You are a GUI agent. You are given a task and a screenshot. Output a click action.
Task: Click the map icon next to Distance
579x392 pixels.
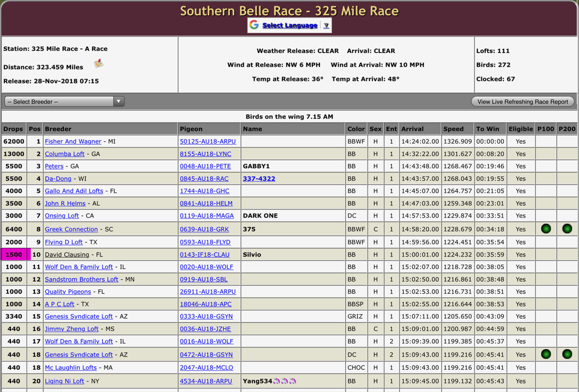tap(99, 64)
